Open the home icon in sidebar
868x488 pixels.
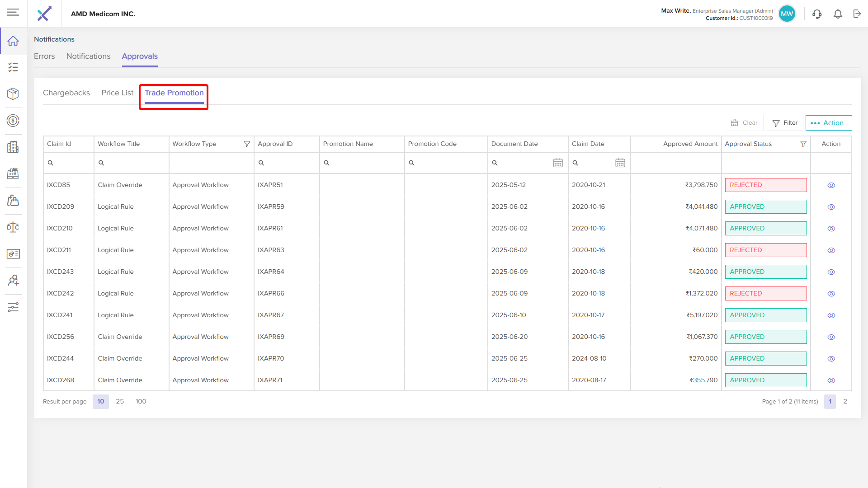click(x=13, y=41)
